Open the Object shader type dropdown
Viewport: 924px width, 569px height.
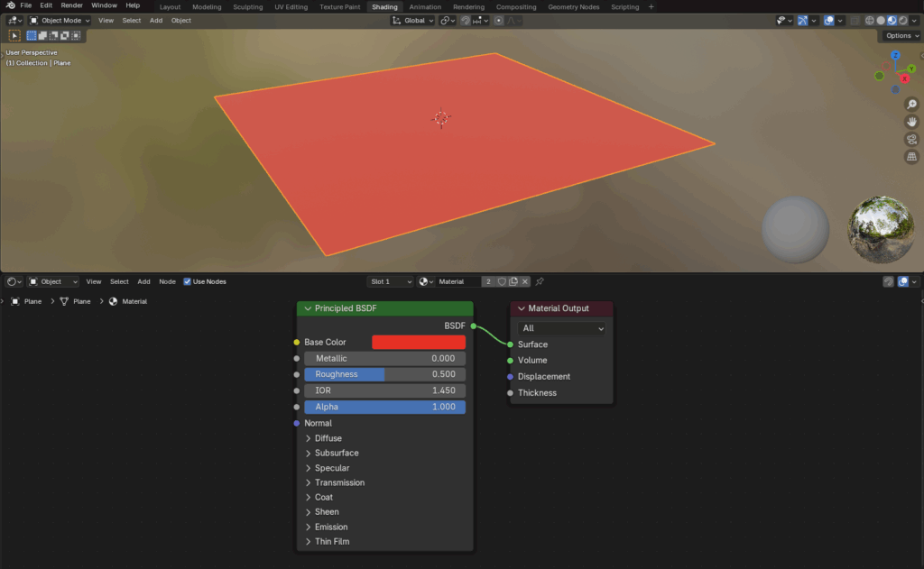[53, 281]
